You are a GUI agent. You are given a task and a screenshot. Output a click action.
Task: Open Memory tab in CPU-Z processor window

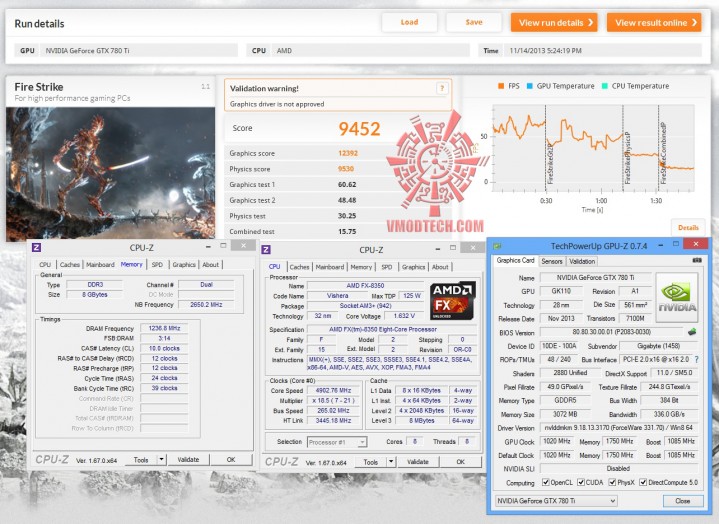pos(361,267)
